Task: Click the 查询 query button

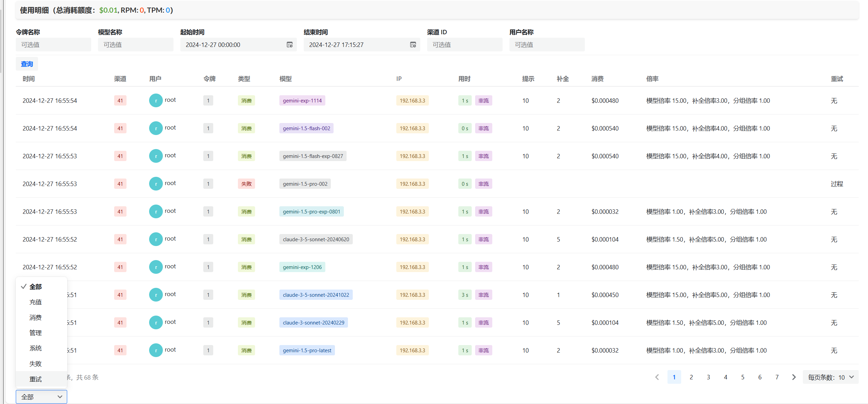Action: point(27,64)
